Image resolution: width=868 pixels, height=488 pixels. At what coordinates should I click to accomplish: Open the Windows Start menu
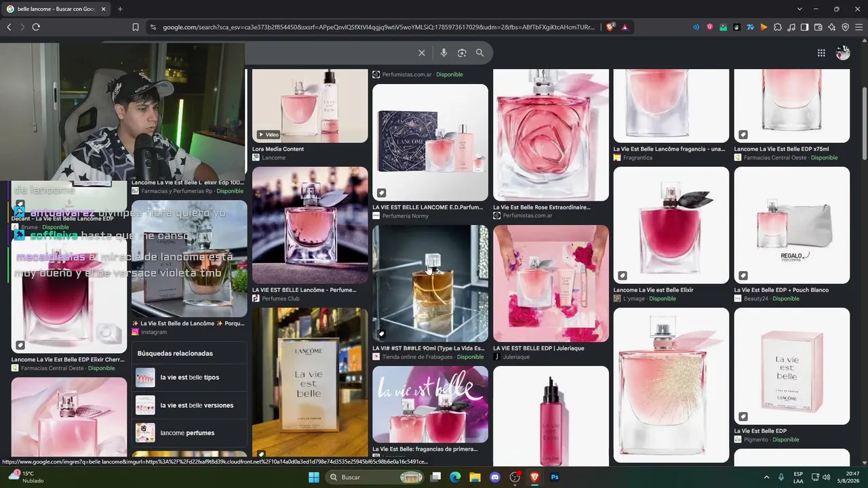[314, 477]
